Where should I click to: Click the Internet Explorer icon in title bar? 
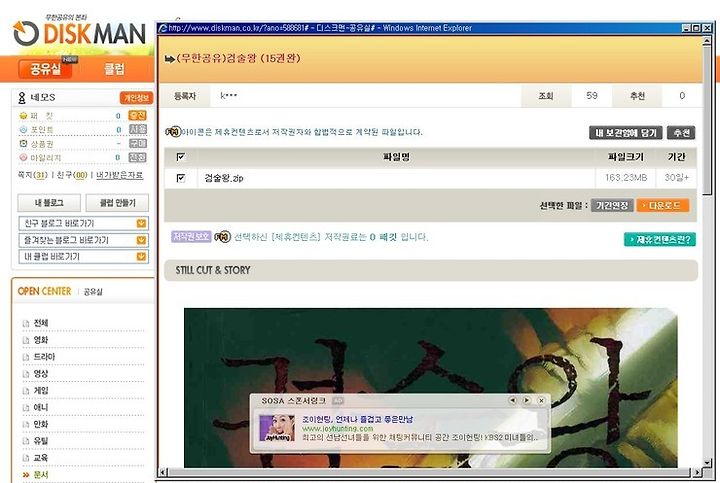click(163, 28)
